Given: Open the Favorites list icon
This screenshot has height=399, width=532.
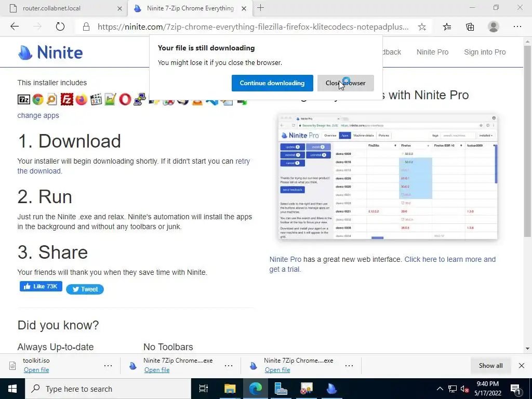Looking at the screenshot, I should [x=447, y=27].
